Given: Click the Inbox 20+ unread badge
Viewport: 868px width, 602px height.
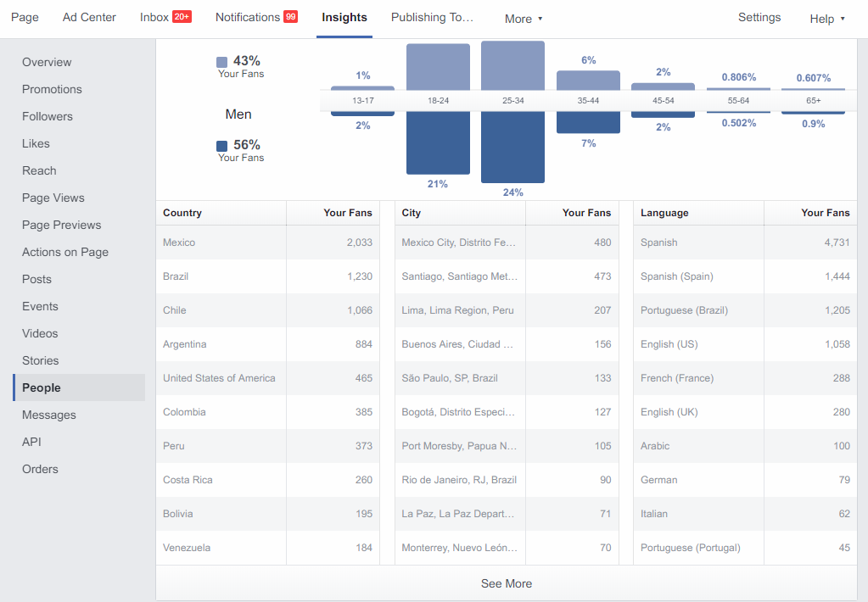Looking at the screenshot, I should [x=182, y=17].
